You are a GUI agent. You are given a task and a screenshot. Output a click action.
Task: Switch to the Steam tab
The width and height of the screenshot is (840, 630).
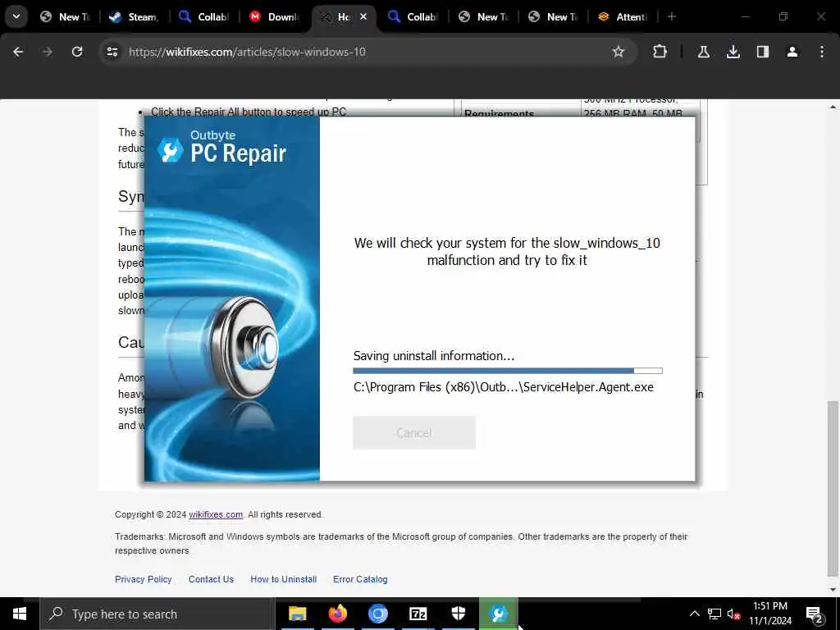(134, 17)
